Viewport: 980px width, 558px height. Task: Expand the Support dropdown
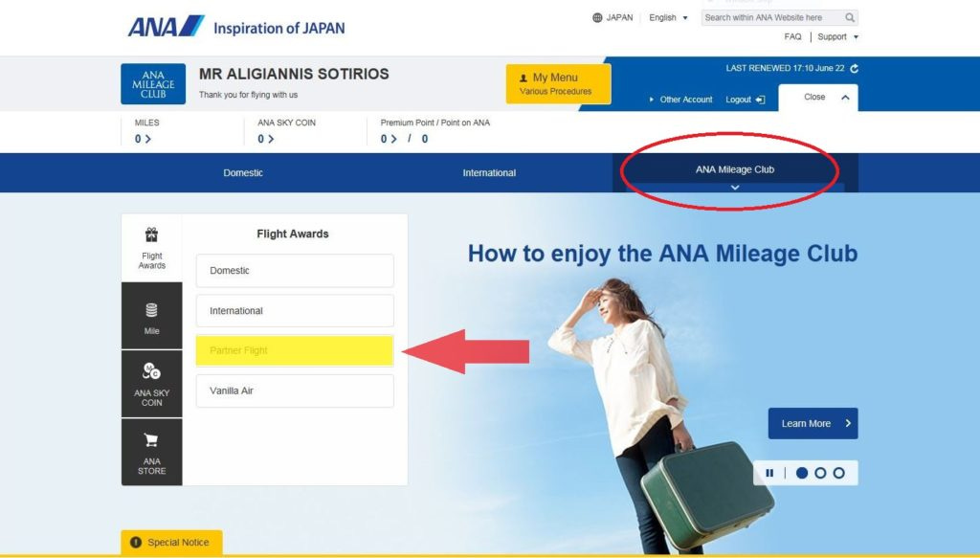tap(838, 37)
